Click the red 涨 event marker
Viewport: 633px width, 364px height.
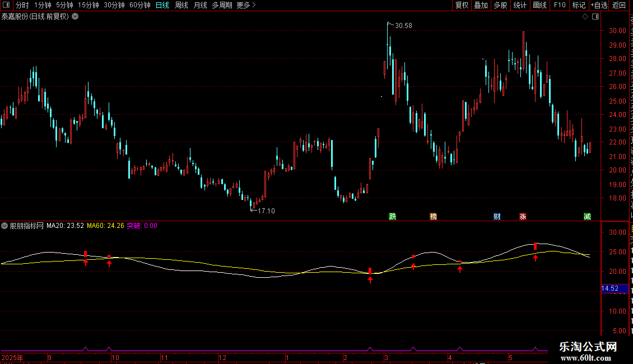tap(523, 216)
